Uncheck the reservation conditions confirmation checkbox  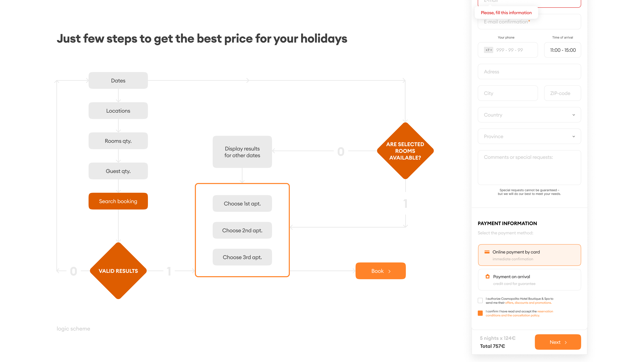click(480, 313)
